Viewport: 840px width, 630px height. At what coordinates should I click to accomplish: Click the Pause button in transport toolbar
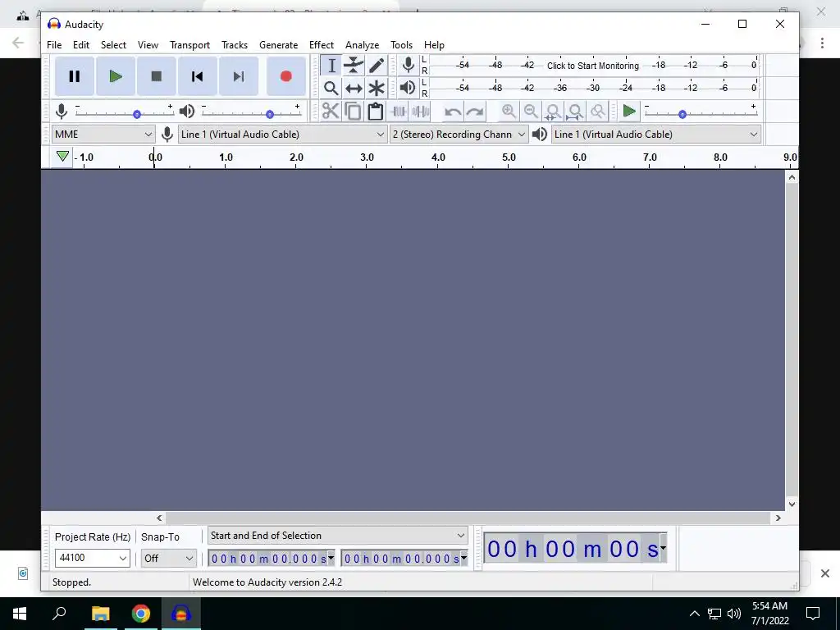(x=75, y=76)
